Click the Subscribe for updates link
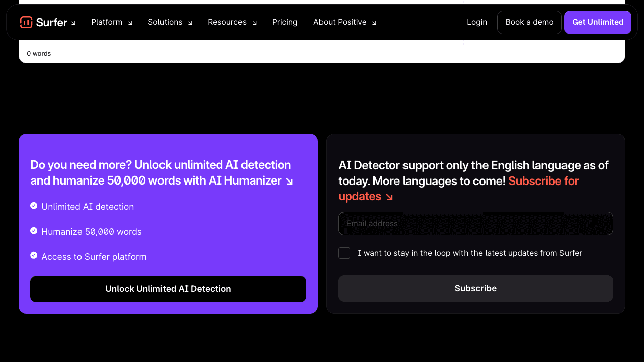 click(x=458, y=188)
